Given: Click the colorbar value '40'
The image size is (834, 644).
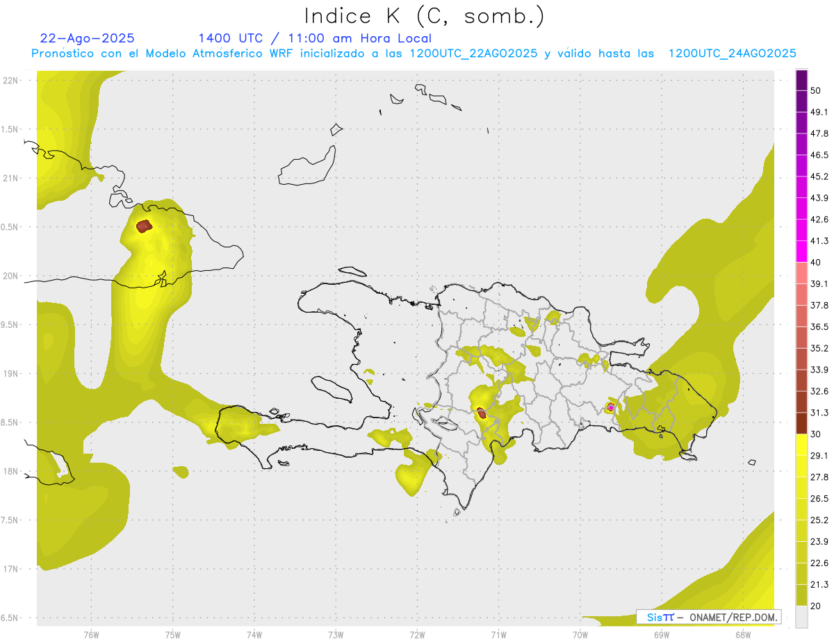Looking at the screenshot, I should point(817,263).
